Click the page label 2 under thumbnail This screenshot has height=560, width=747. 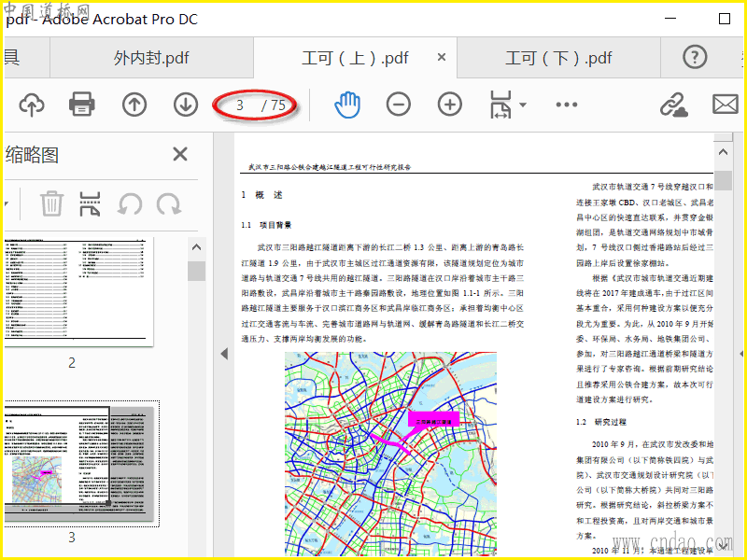72,363
